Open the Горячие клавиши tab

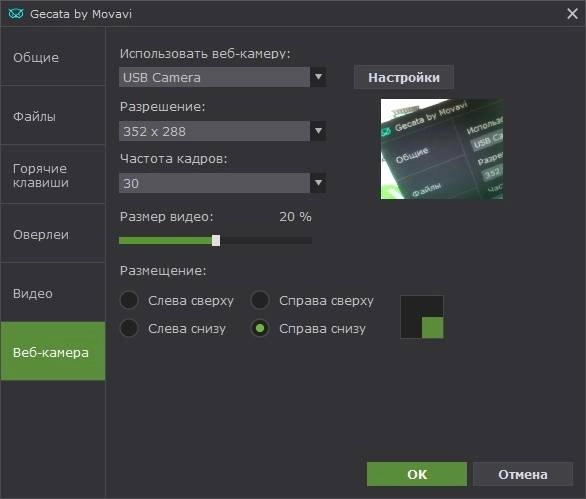tap(53, 175)
